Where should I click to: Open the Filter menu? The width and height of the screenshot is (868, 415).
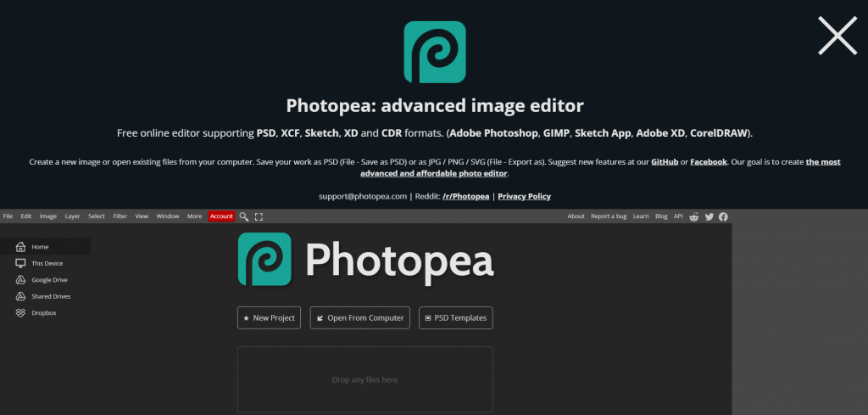click(120, 216)
